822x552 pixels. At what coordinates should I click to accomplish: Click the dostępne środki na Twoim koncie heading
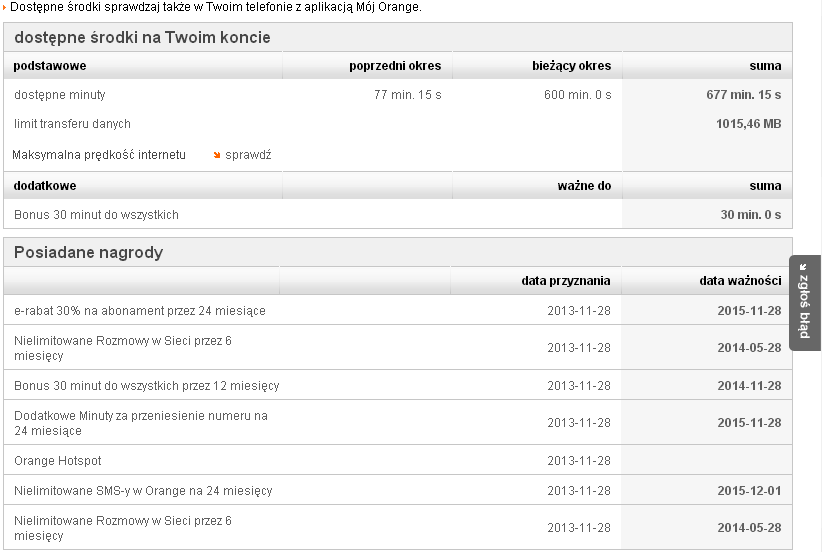click(x=142, y=38)
